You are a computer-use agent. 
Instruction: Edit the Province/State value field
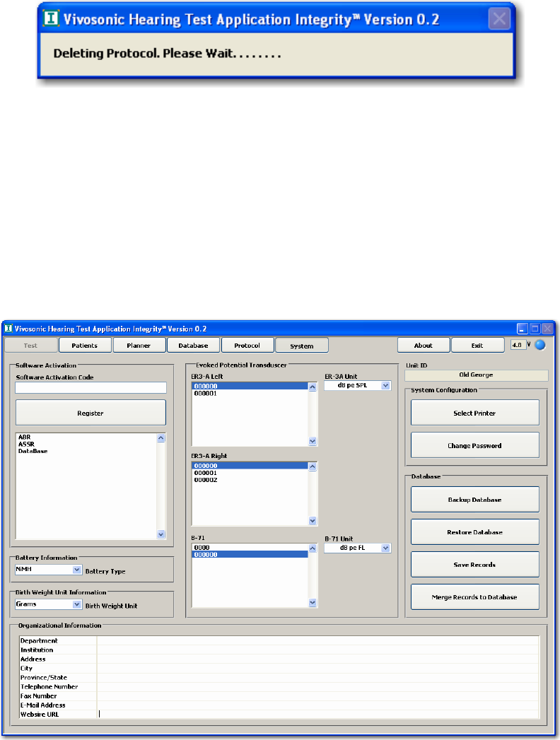tap(317, 678)
